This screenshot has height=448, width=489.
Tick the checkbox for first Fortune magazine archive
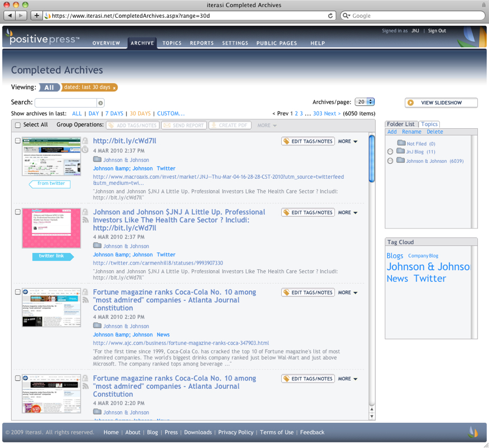click(x=18, y=292)
